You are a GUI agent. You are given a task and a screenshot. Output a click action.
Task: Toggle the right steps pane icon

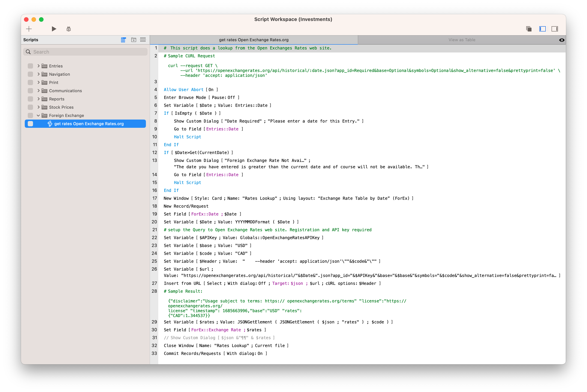pos(555,29)
